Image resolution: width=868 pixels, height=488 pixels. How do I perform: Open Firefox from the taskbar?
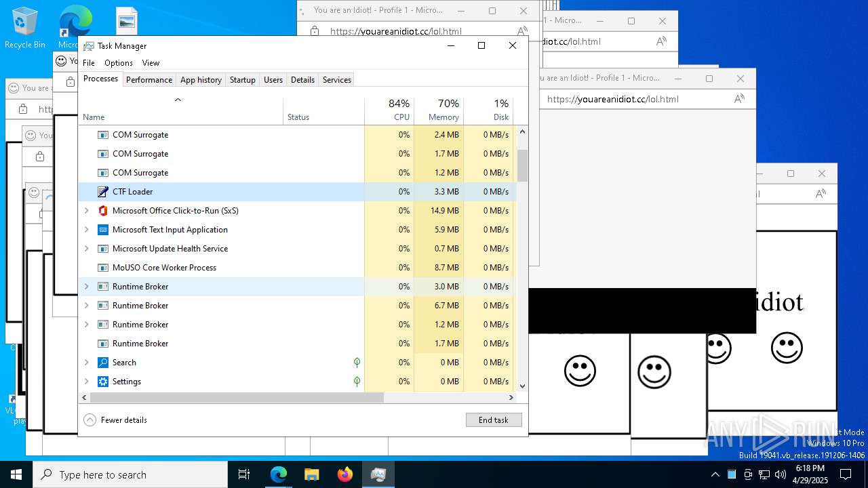tap(345, 474)
